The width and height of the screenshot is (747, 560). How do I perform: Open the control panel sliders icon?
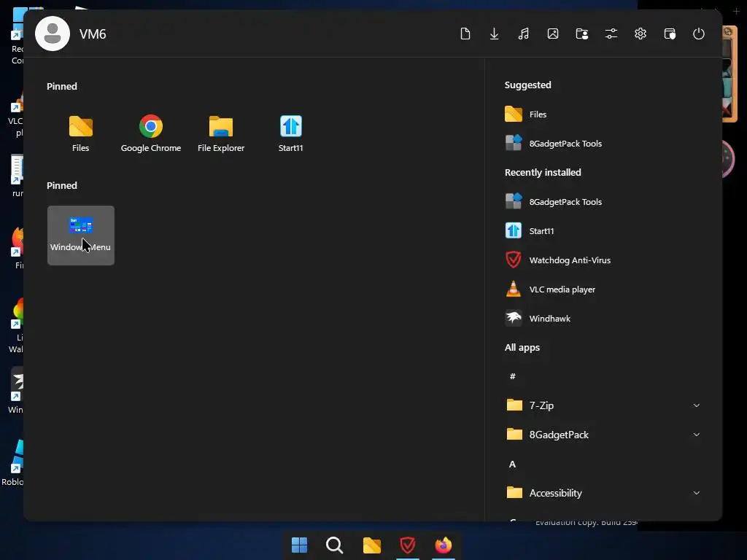(x=611, y=34)
